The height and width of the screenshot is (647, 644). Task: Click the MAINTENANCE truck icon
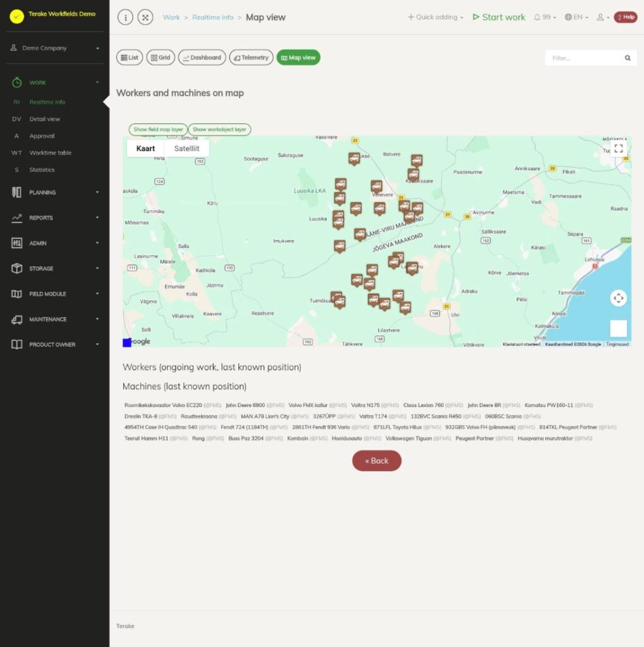[x=16, y=319]
